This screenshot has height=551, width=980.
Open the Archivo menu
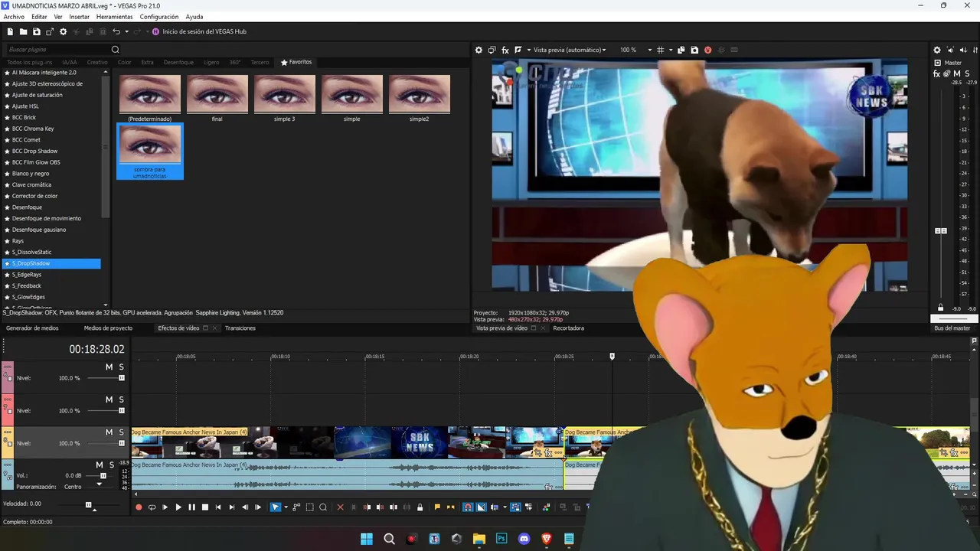[14, 17]
